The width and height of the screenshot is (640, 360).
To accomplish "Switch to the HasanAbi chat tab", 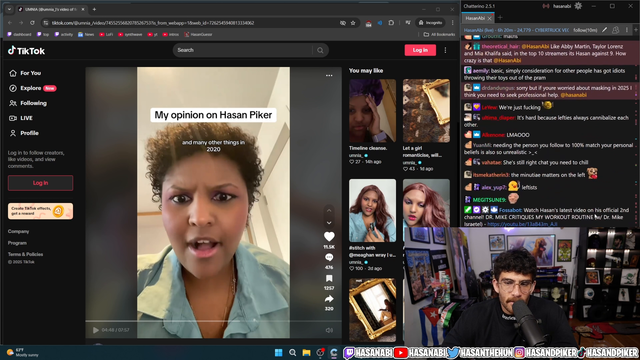I will (x=475, y=18).
